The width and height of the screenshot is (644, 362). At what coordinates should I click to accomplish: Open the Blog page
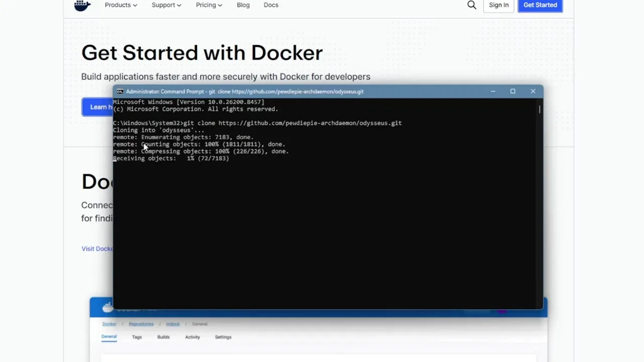pos(243,5)
